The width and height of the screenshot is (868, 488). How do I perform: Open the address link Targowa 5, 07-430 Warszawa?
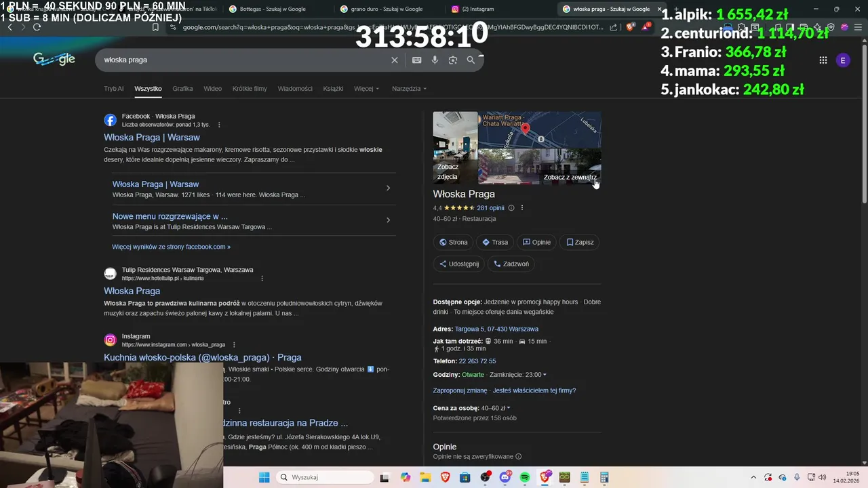[496, 329]
